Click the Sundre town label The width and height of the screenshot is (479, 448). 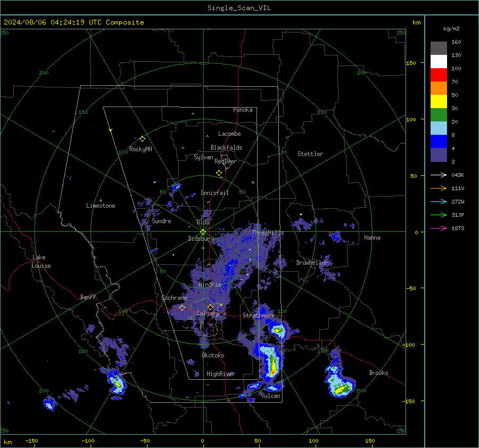[161, 221]
